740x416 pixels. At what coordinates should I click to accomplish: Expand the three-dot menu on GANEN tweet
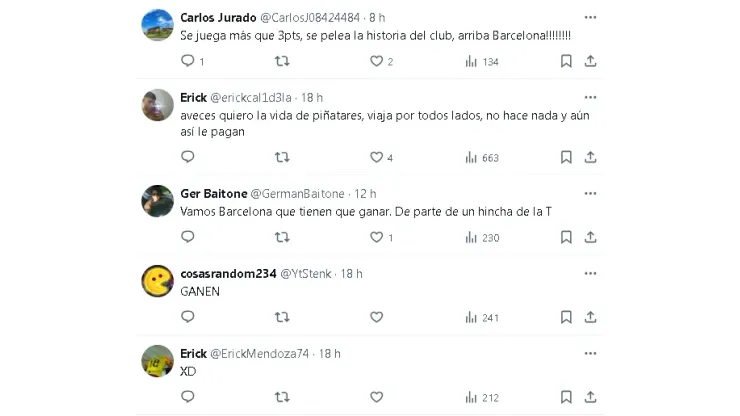click(590, 273)
